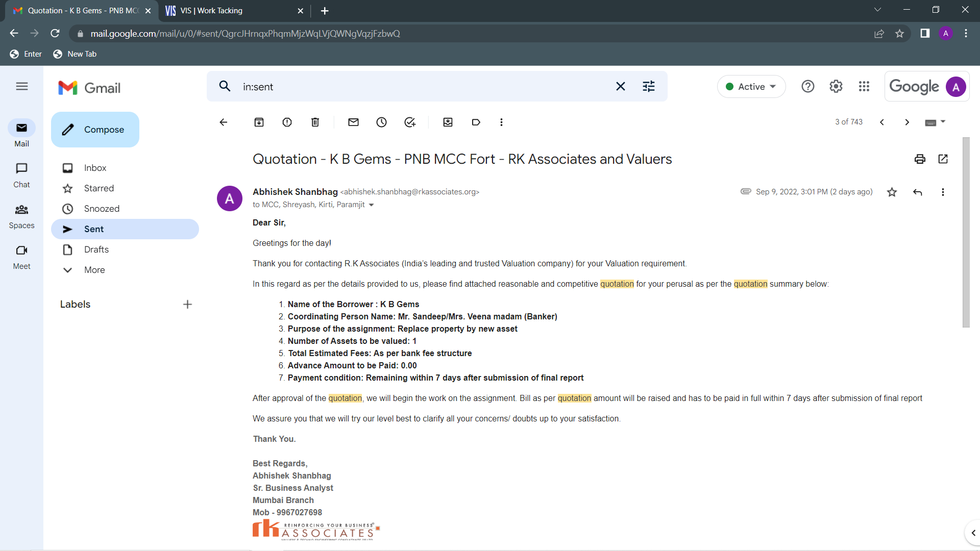Viewport: 980px width, 551px height.
Task: Share this page icon in the address bar
Action: [879, 33]
